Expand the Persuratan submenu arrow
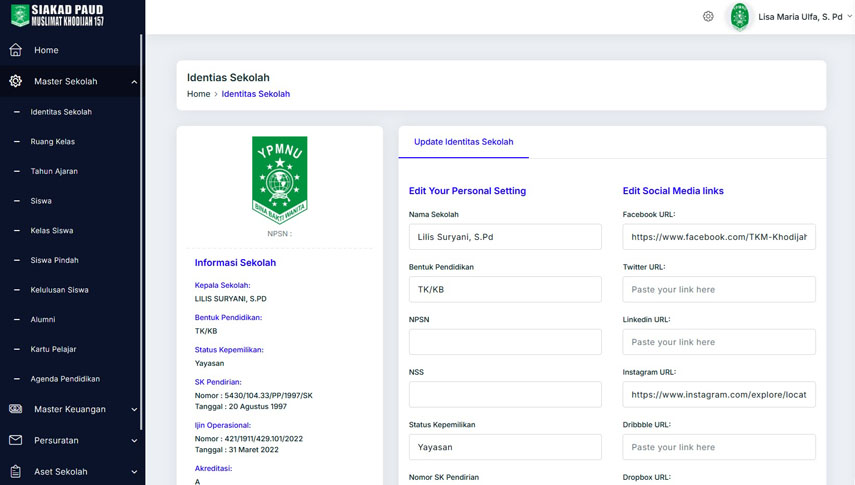The width and height of the screenshot is (855, 485). [134, 441]
